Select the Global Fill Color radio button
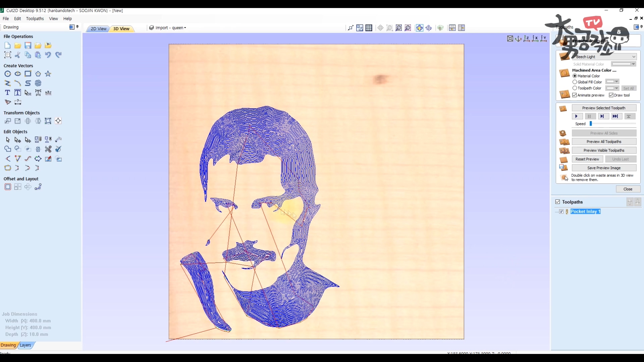Image resolution: width=644 pixels, height=362 pixels. pyautogui.click(x=575, y=82)
